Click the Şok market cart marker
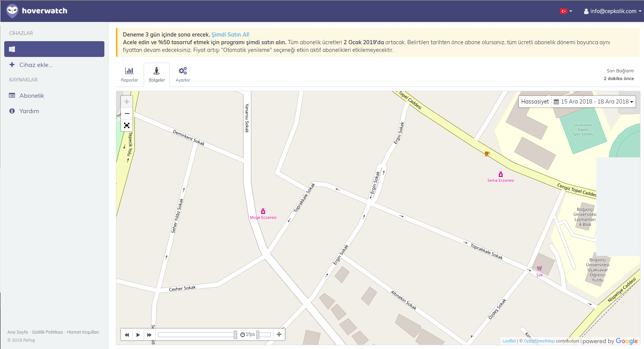This screenshot has width=644, height=349. 540,269
